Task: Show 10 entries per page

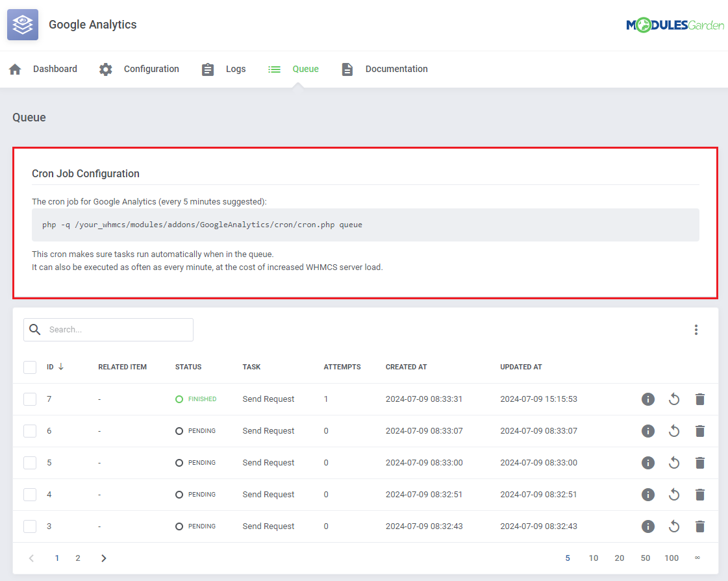Action: tap(594, 558)
